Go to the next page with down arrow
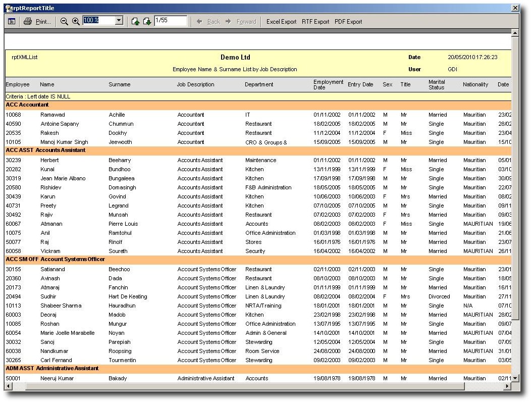 click(147, 21)
